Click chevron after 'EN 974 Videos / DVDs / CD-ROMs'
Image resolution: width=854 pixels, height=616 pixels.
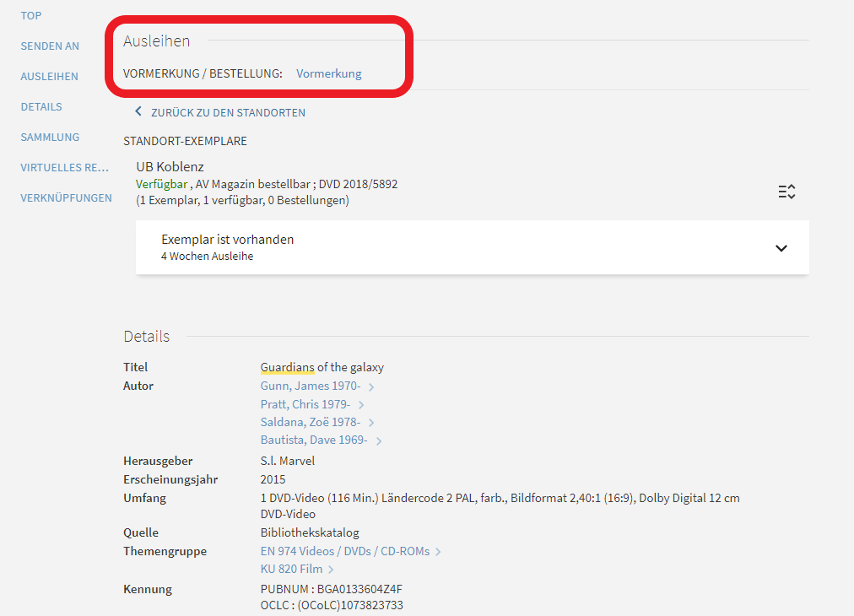(x=438, y=552)
